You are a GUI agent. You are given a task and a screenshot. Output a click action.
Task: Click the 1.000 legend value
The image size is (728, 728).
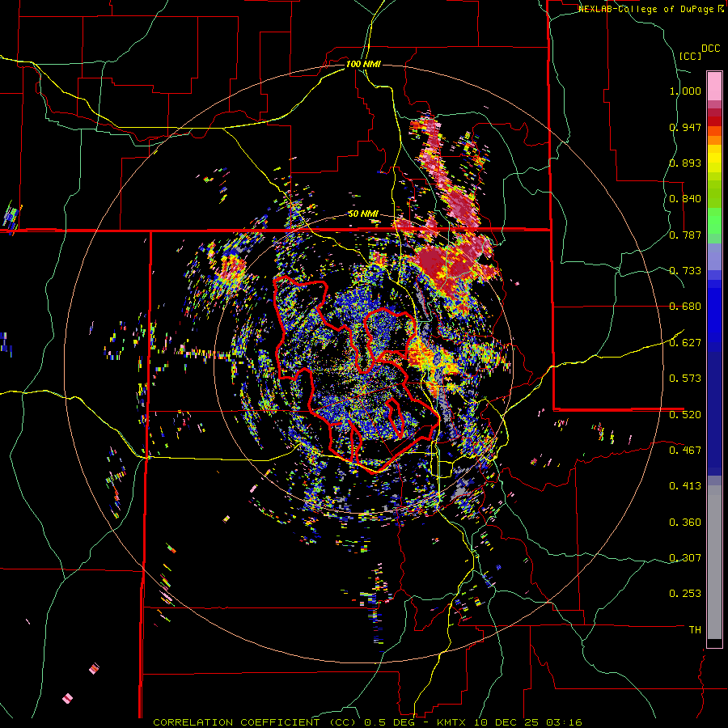(x=685, y=91)
